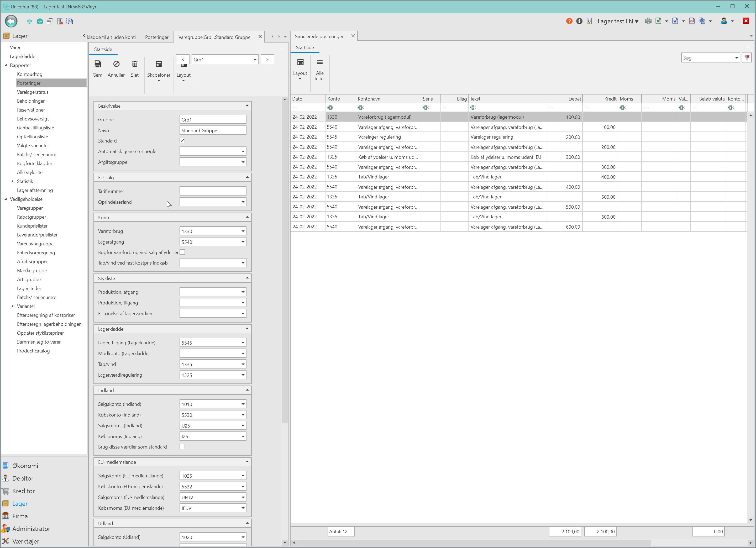Open the Lager test LN company dropdown
The width and height of the screenshot is (756, 548).
point(618,21)
